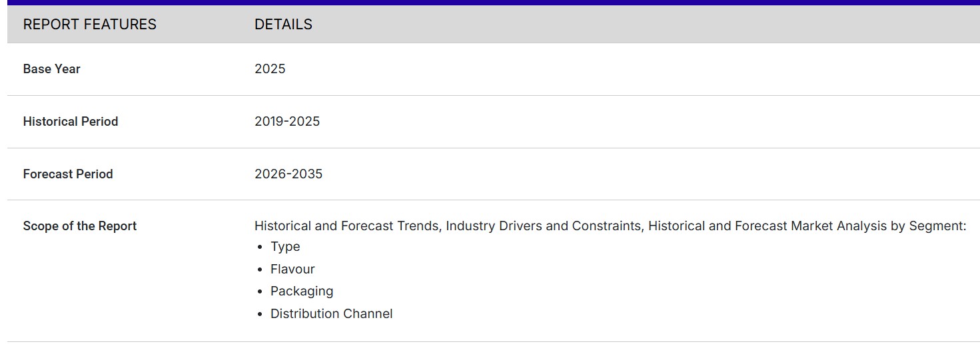Select the Type segment list item
This screenshot has height=344, width=980.
point(285,247)
